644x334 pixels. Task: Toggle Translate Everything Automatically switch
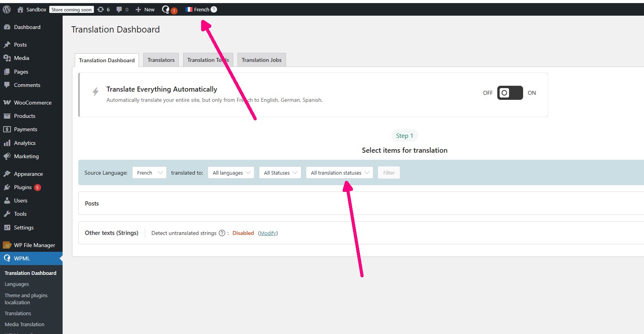pyautogui.click(x=510, y=93)
